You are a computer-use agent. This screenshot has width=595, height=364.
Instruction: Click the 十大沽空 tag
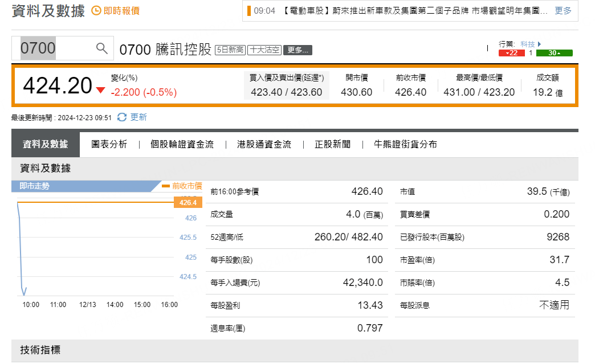(x=264, y=50)
